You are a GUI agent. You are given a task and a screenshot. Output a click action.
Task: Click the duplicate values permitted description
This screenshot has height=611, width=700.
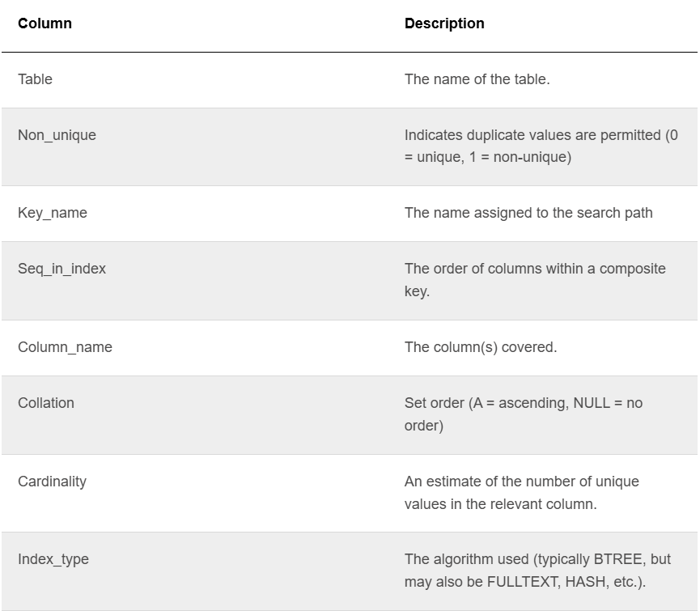[541, 146]
